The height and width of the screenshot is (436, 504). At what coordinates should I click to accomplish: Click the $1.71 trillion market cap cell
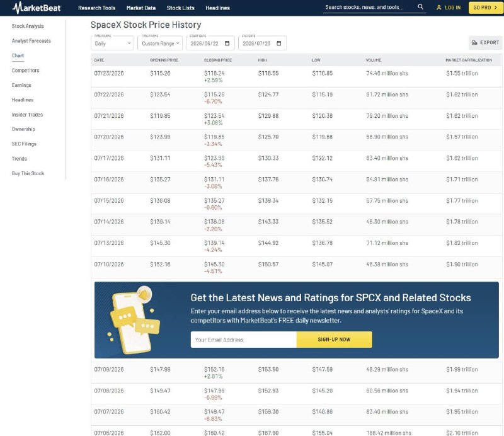tap(462, 180)
